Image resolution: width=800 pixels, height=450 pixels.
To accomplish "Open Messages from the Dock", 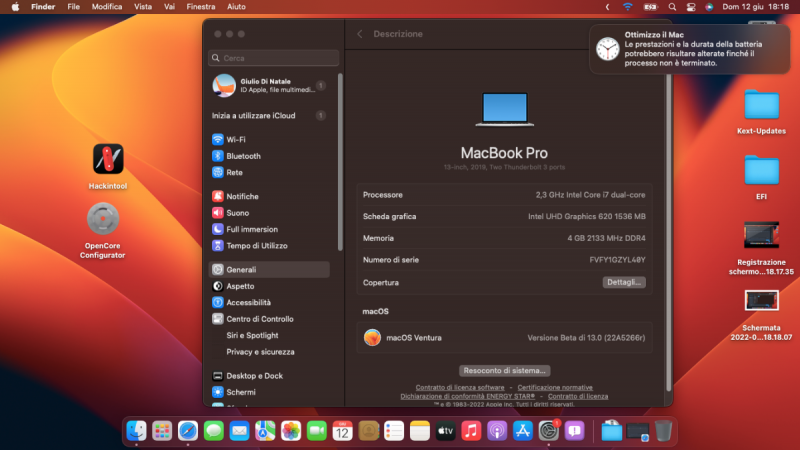I will [214, 431].
